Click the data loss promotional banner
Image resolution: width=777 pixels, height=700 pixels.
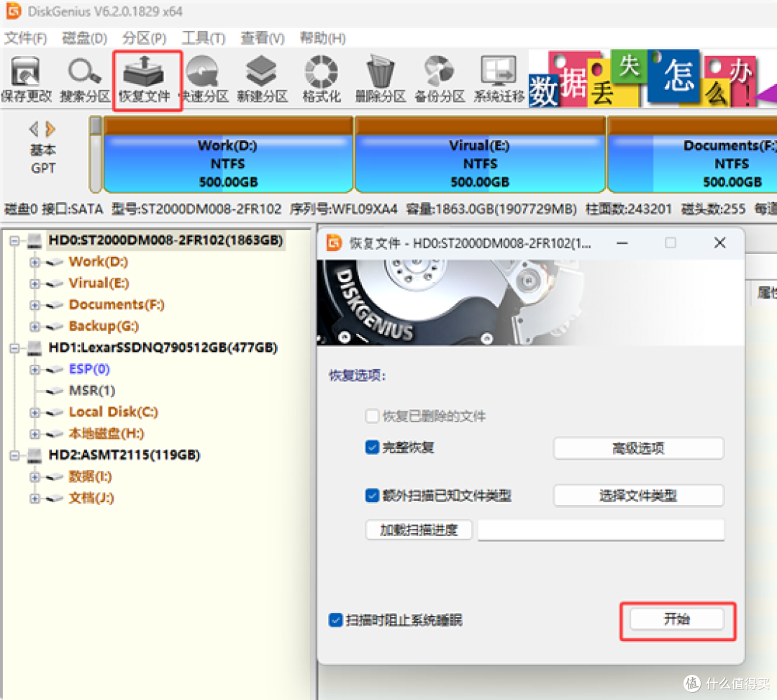pyautogui.click(x=652, y=79)
